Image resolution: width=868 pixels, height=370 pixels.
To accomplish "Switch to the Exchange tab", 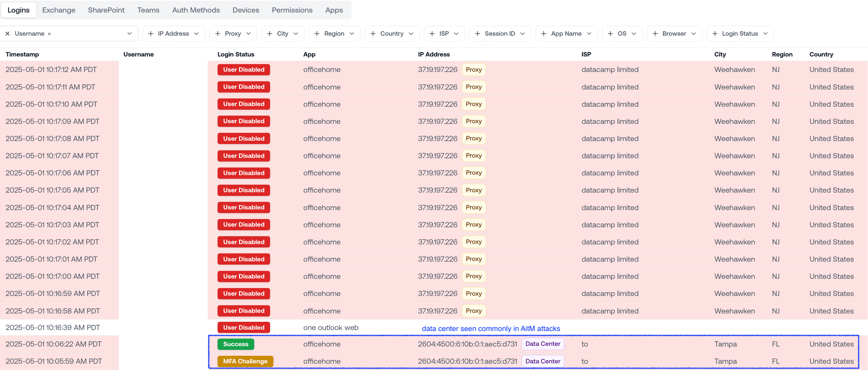I will pos(59,10).
